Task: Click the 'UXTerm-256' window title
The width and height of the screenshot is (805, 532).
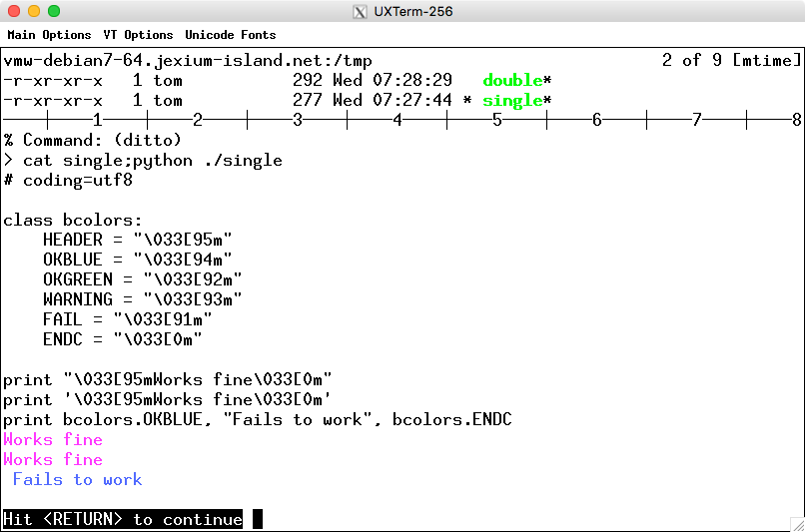Action: 413,11
